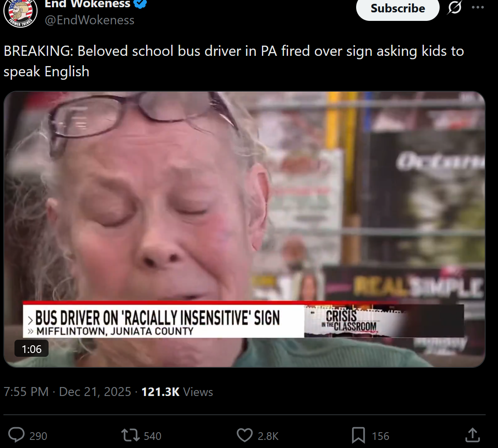Bookmark the post with bookmark icon
Viewport: 498px width, 448px height.
tap(358, 435)
